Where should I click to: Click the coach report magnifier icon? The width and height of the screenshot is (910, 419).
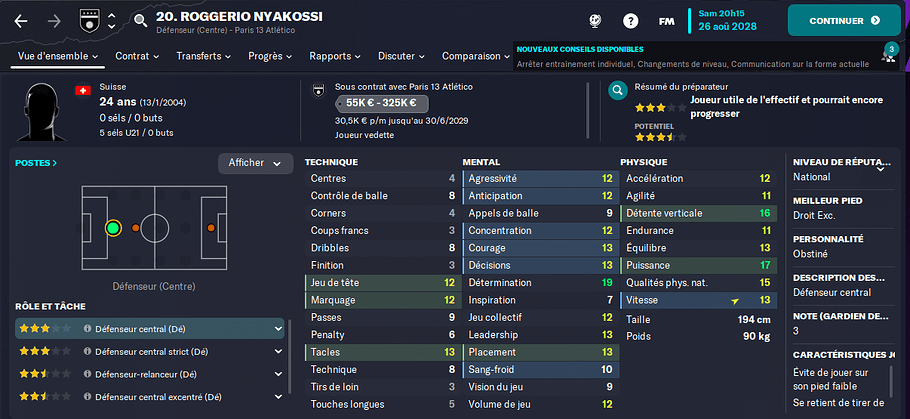[617, 88]
